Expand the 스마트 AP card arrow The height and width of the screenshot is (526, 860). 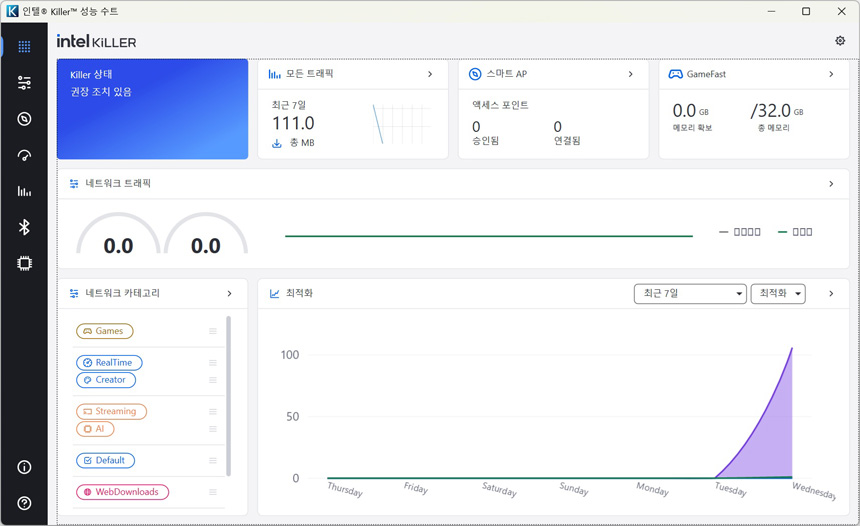pyautogui.click(x=631, y=74)
